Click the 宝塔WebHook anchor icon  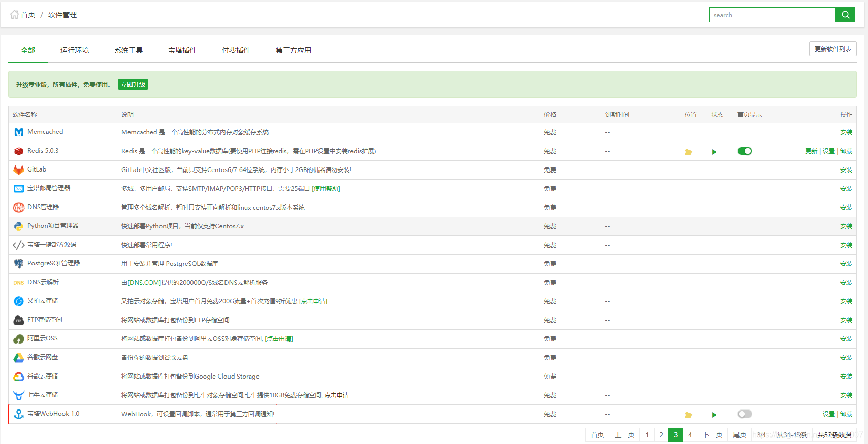[19, 414]
